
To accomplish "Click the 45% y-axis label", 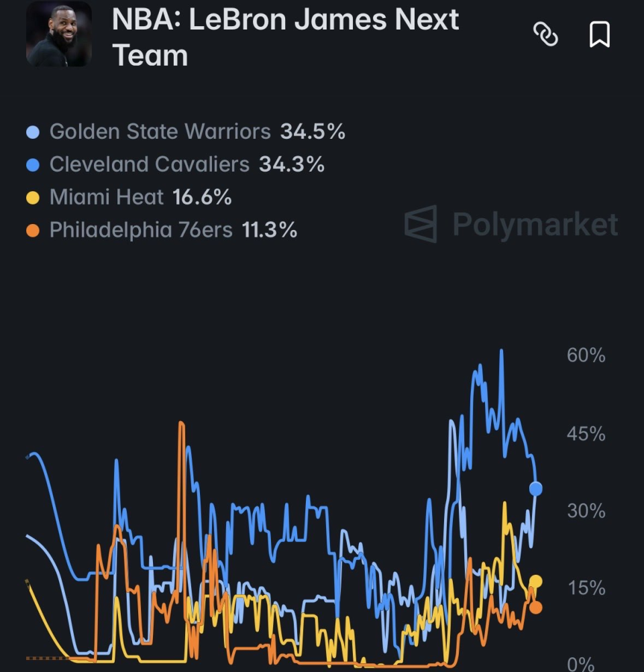I will pos(586,434).
